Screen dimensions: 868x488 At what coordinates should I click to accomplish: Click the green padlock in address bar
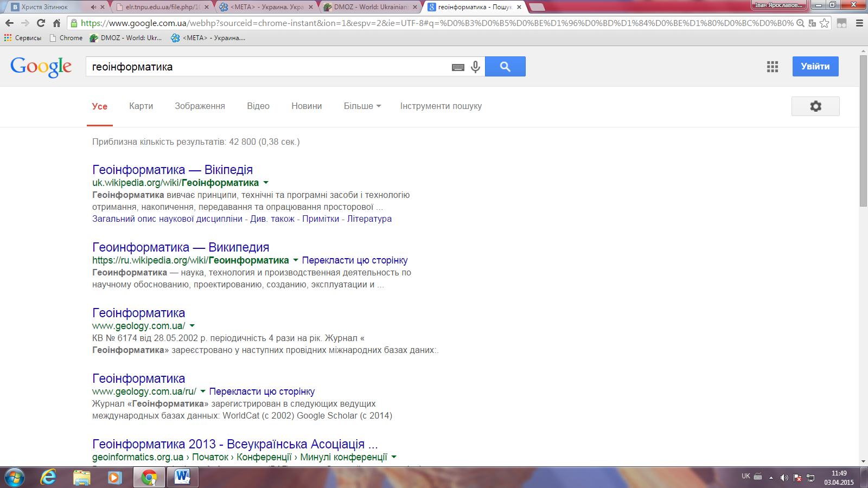coord(74,23)
